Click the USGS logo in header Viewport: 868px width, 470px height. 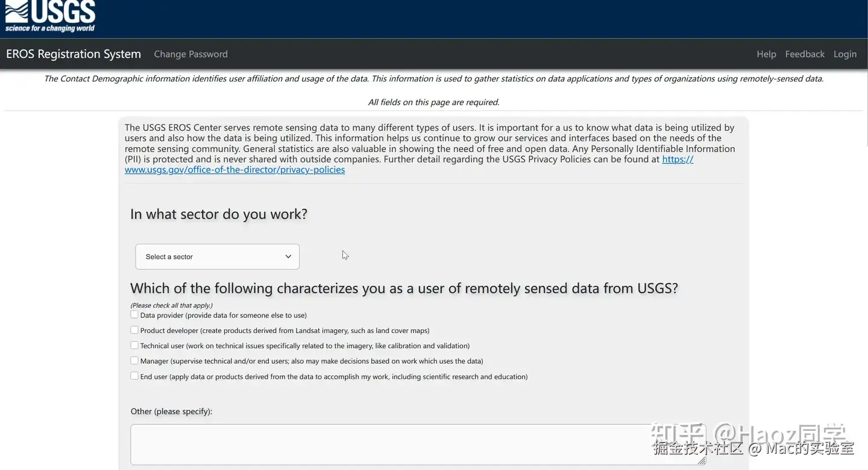[51, 16]
